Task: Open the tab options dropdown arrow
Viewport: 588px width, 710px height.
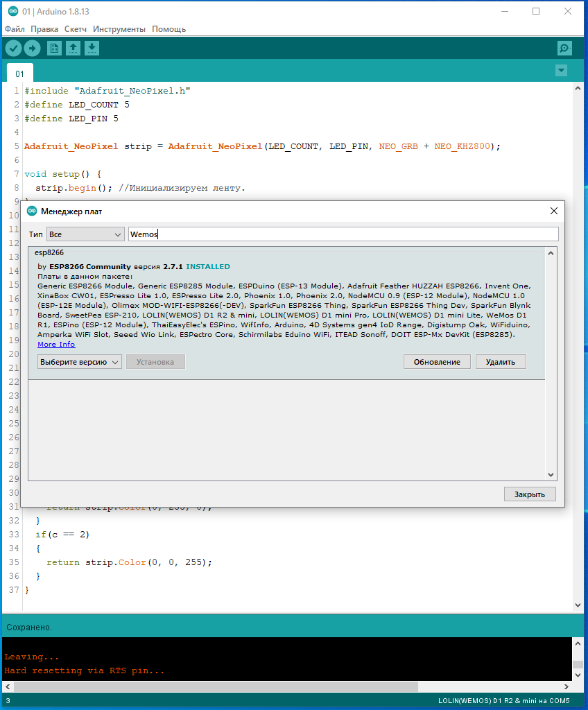Action: [561, 71]
